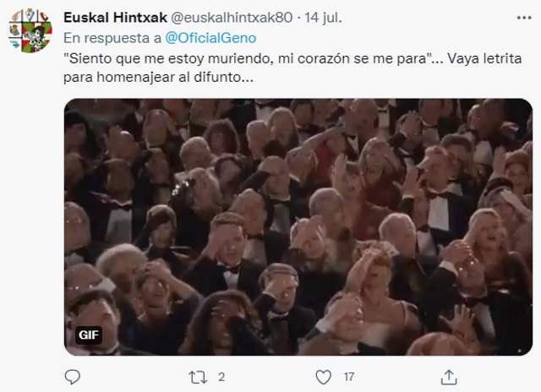541x392 pixels.
Task: Retweet this post using the arrows icon
Action: click(198, 377)
